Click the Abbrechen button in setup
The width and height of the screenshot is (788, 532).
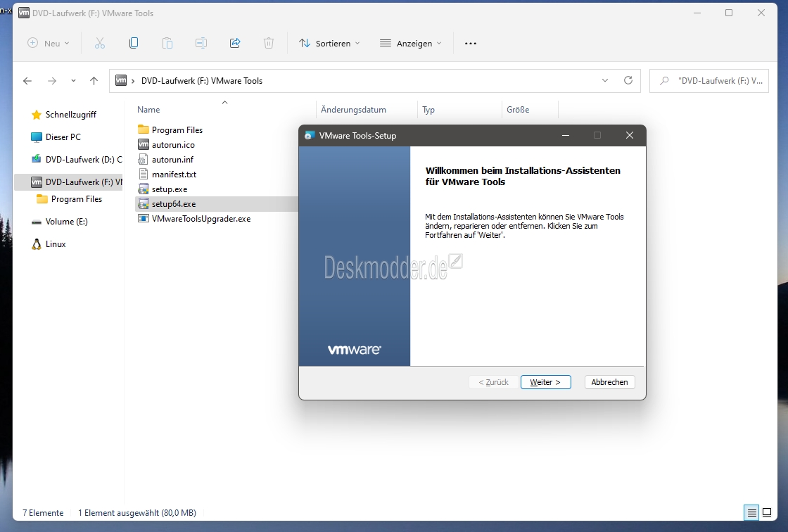609,382
